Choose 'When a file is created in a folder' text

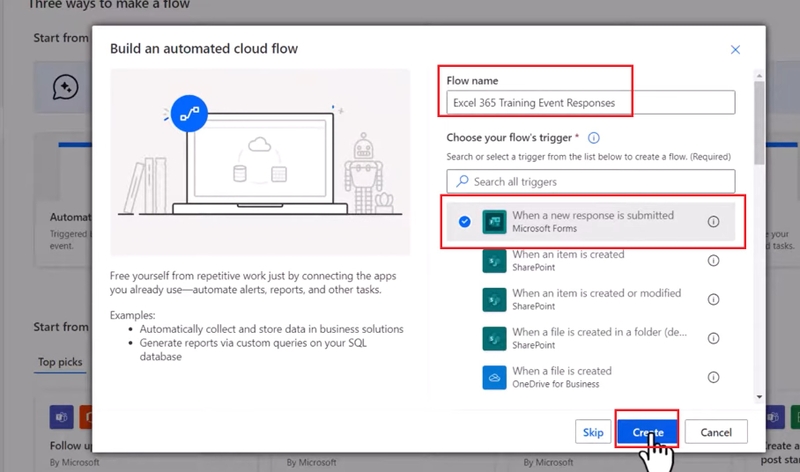click(x=599, y=332)
